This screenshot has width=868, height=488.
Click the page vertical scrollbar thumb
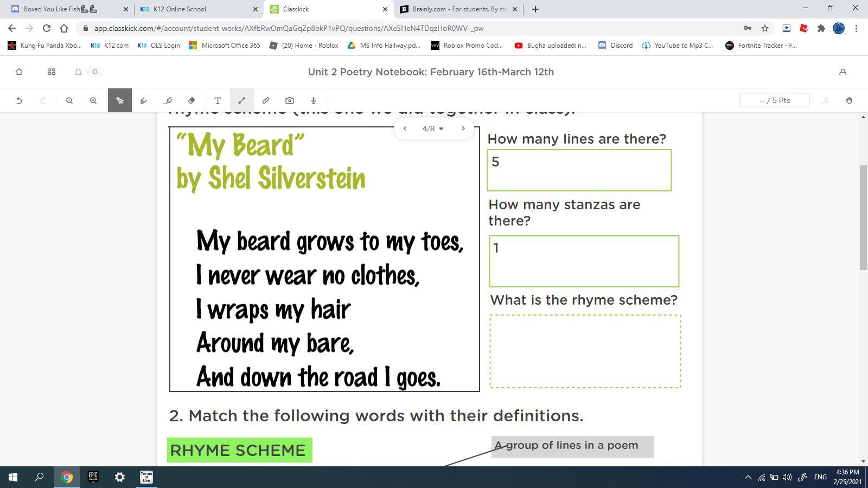(863, 217)
